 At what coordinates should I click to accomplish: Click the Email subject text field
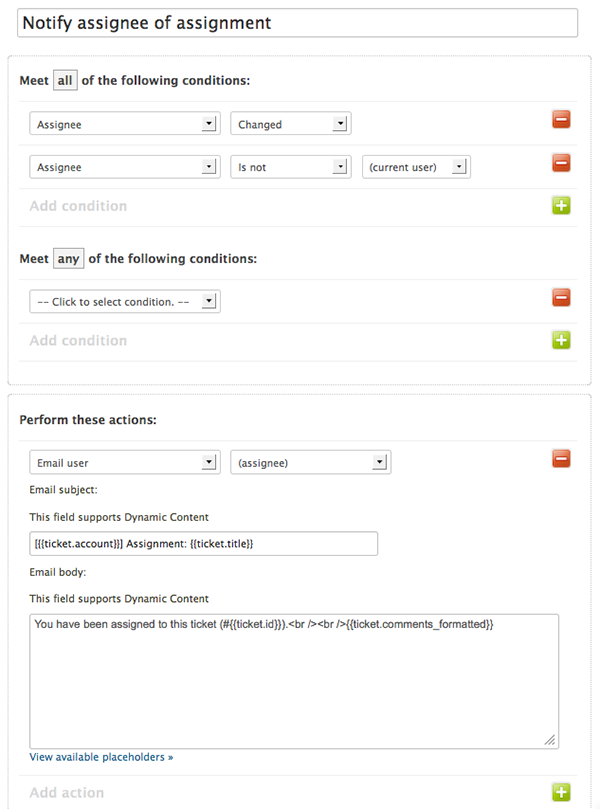[203, 544]
